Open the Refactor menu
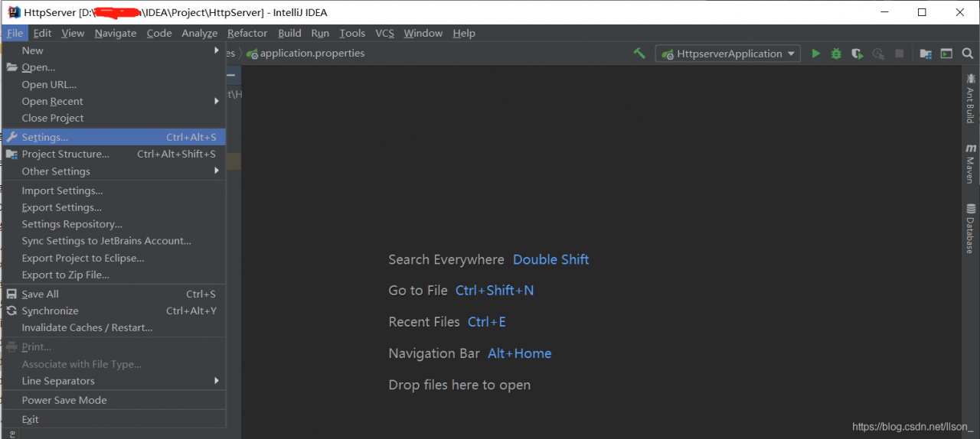The image size is (980, 439). (247, 33)
